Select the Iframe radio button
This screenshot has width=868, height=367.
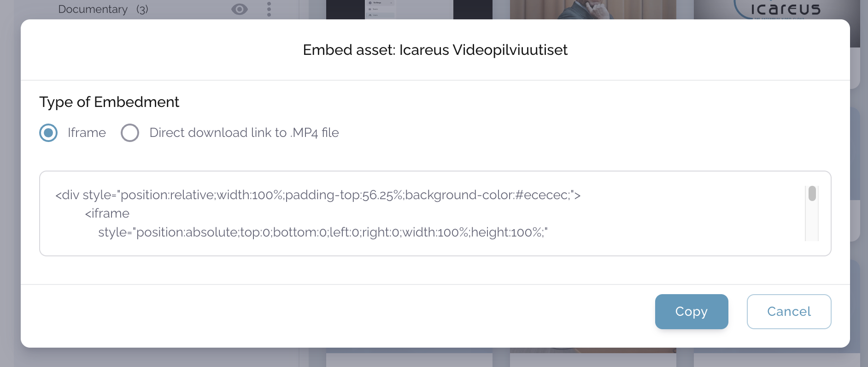tap(48, 133)
